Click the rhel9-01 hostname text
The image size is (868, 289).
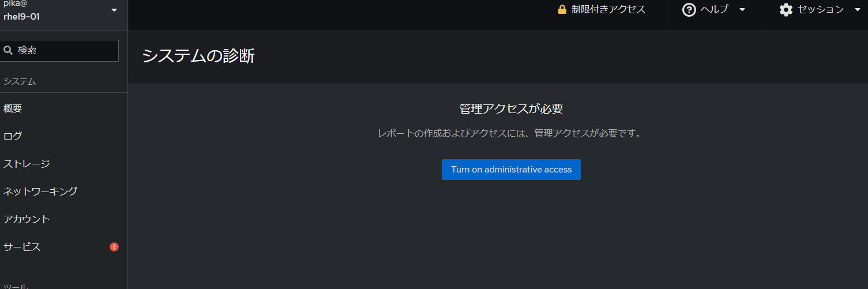21,16
